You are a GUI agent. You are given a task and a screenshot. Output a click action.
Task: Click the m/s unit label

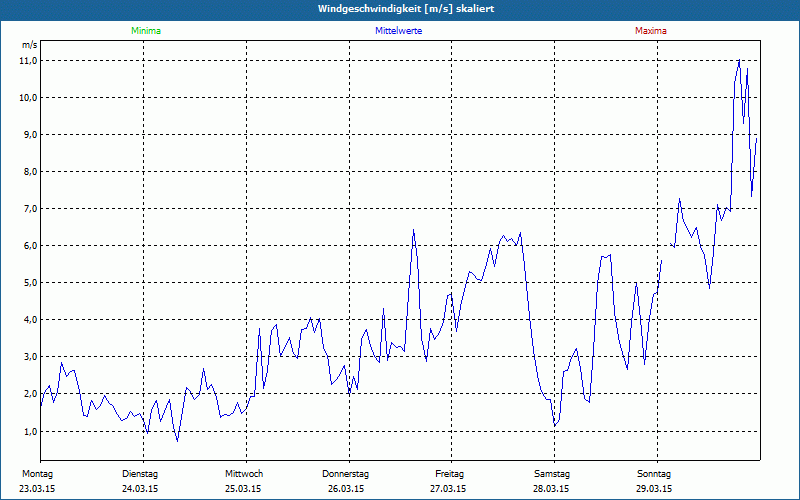[30, 45]
